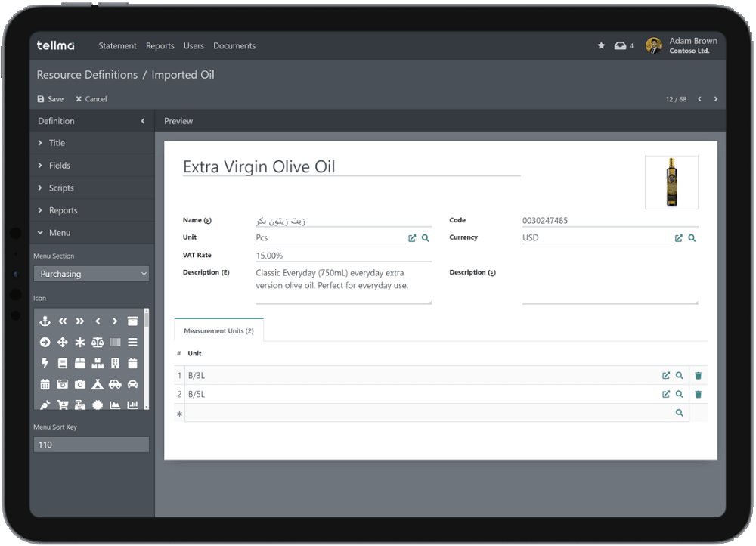Navigate to Resource Definitions breadcrumb
The image size is (756, 546).
point(87,75)
